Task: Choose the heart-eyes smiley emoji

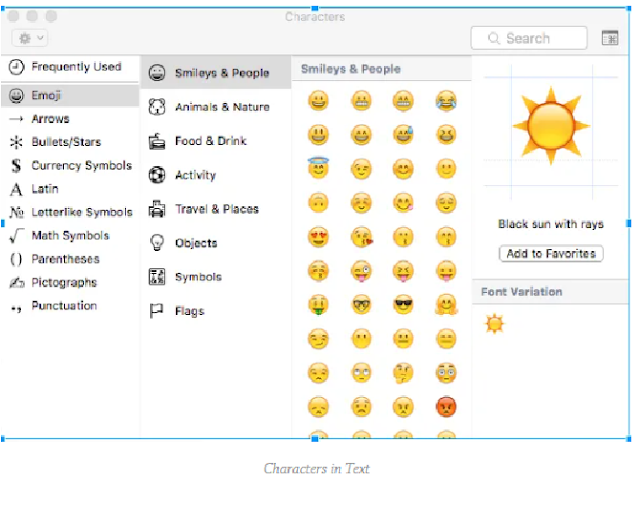Action: tap(318, 237)
